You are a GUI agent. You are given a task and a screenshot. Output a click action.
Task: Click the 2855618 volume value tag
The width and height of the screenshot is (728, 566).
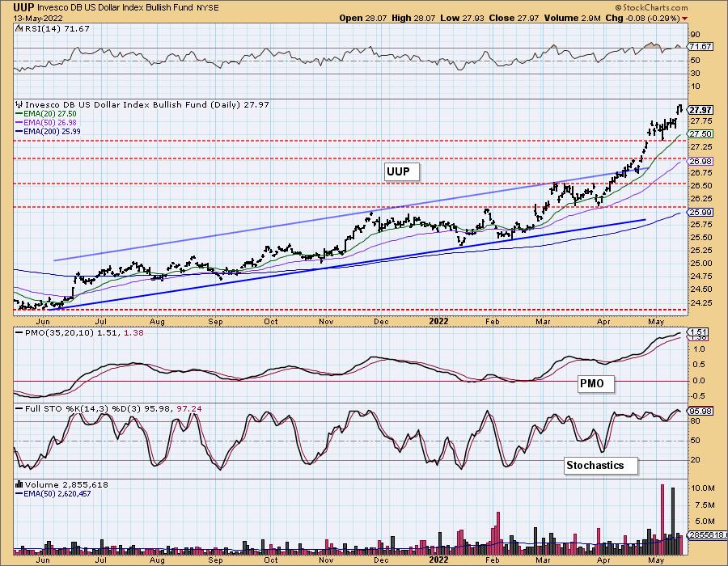[706, 535]
